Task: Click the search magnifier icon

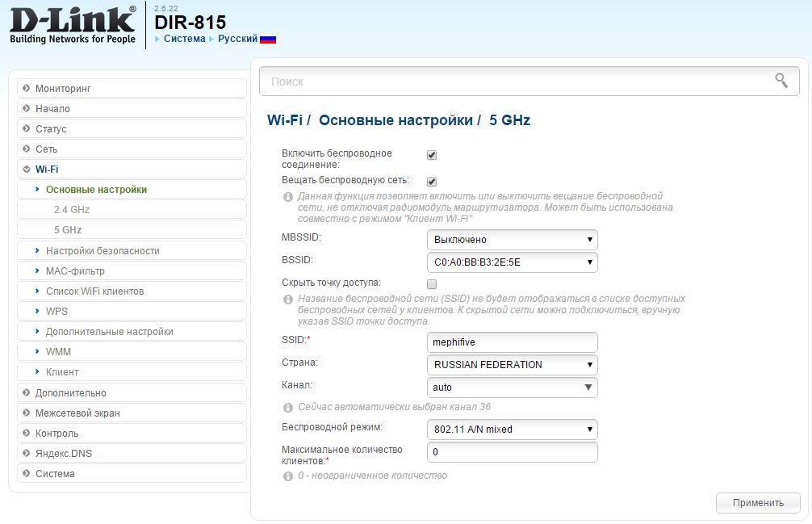Action: pyautogui.click(x=781, y=80)
